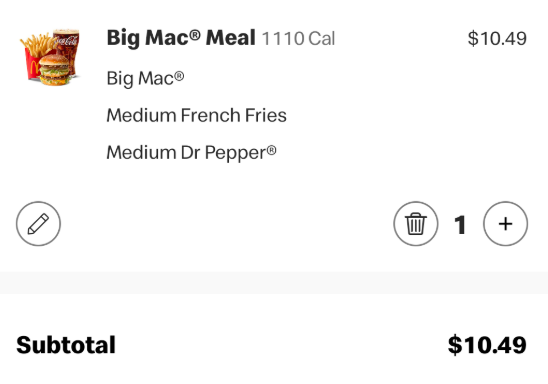
Task: Click the ® symbol after Dr Pepper
Action: [272, 150]
